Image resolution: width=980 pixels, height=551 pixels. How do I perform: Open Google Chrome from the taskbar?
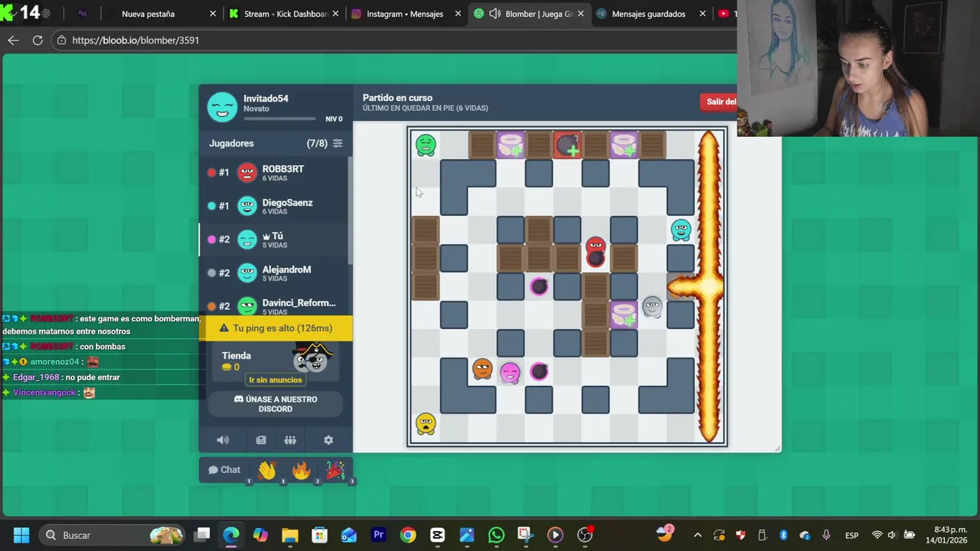coord(408,535)
